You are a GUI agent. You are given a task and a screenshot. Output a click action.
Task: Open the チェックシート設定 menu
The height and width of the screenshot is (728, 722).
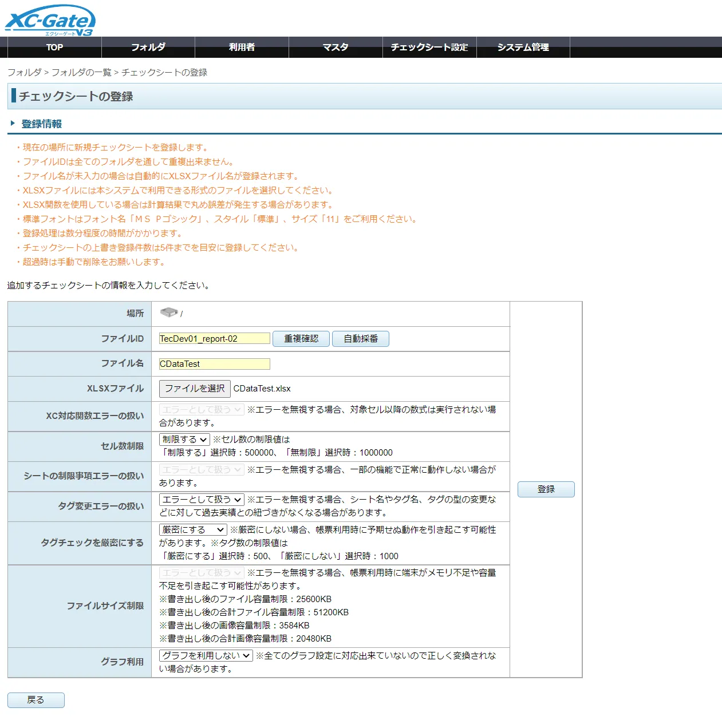[429, 48]
